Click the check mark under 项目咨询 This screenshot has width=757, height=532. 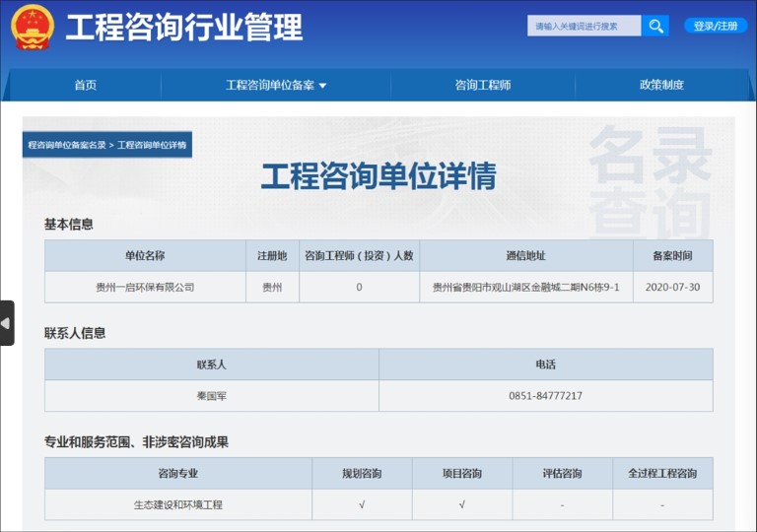click(x=462, y=505)
